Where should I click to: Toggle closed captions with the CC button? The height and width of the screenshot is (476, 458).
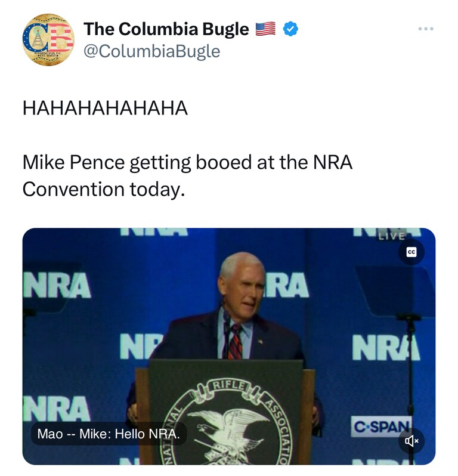(x=411, y=252)
